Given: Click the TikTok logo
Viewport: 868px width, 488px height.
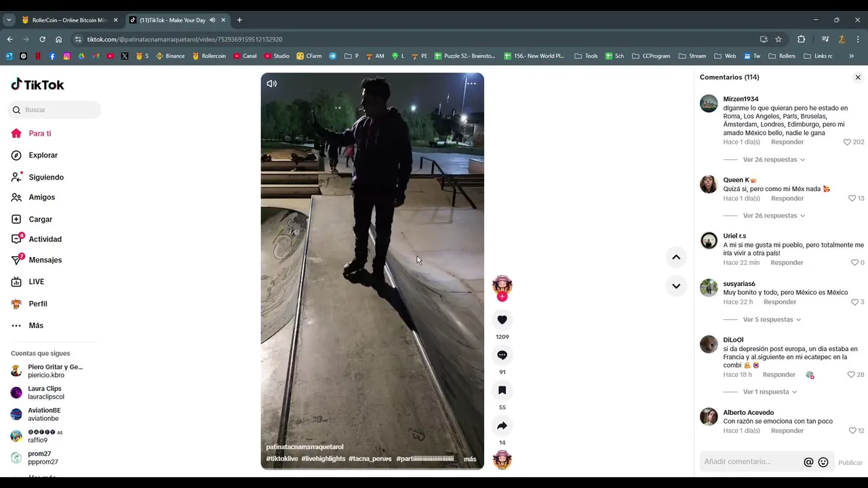Looking at the screenshot, I should 37,85.
